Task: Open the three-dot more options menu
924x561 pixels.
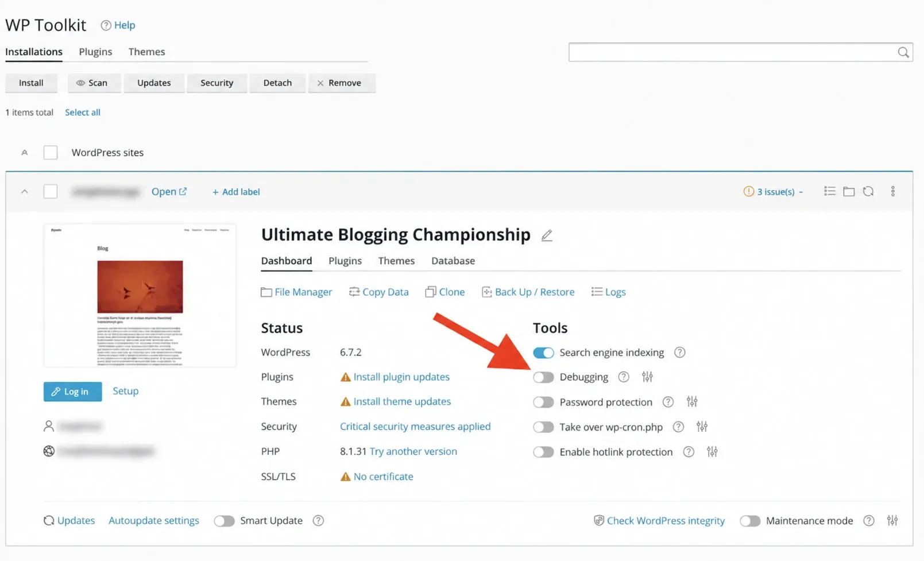Action: [x=892, y=191]
